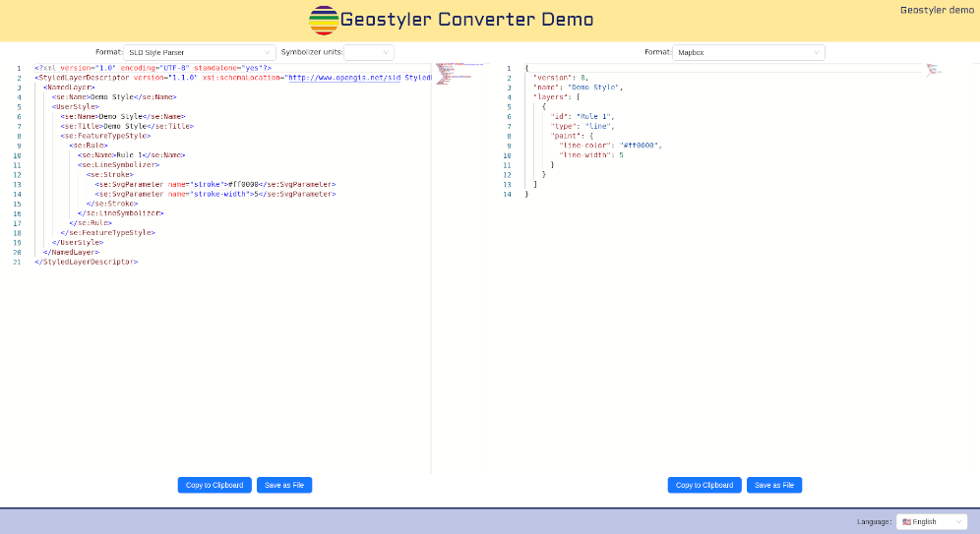Image resolution: width=980 pixels, height=534 pixels.
Task: Open the English language dropdown
Action: coord(932,521)
